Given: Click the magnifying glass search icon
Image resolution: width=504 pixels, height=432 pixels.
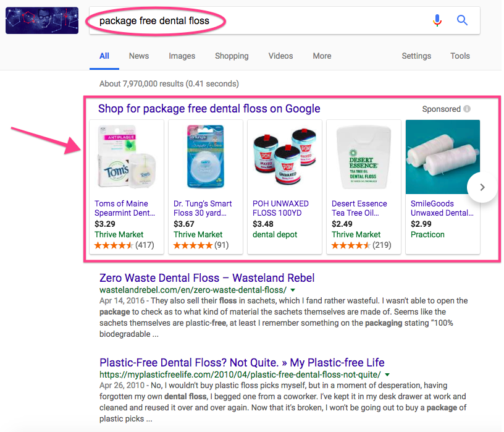Looking at the screenshot, I should tap(462, 20).
